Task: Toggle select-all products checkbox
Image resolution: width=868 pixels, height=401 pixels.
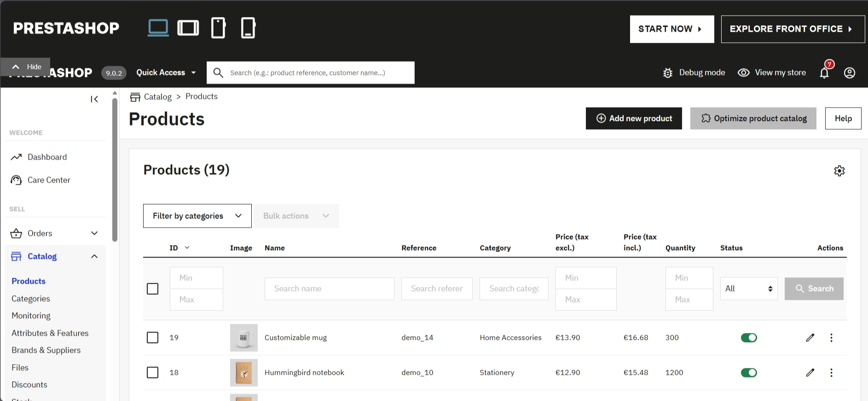Action: tap(152, 289)
